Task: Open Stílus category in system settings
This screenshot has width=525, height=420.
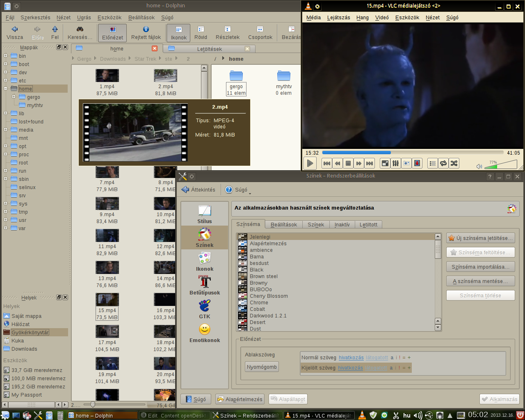Action: point(205,214)
